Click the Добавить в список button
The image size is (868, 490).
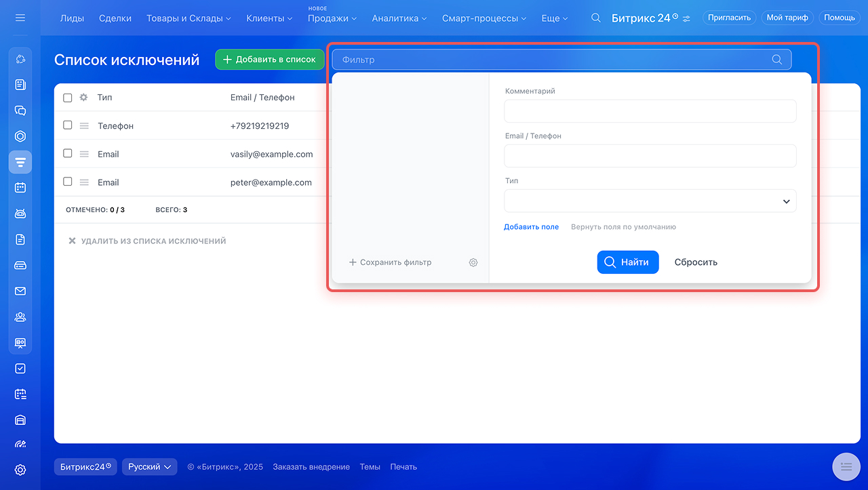(270, 60)
